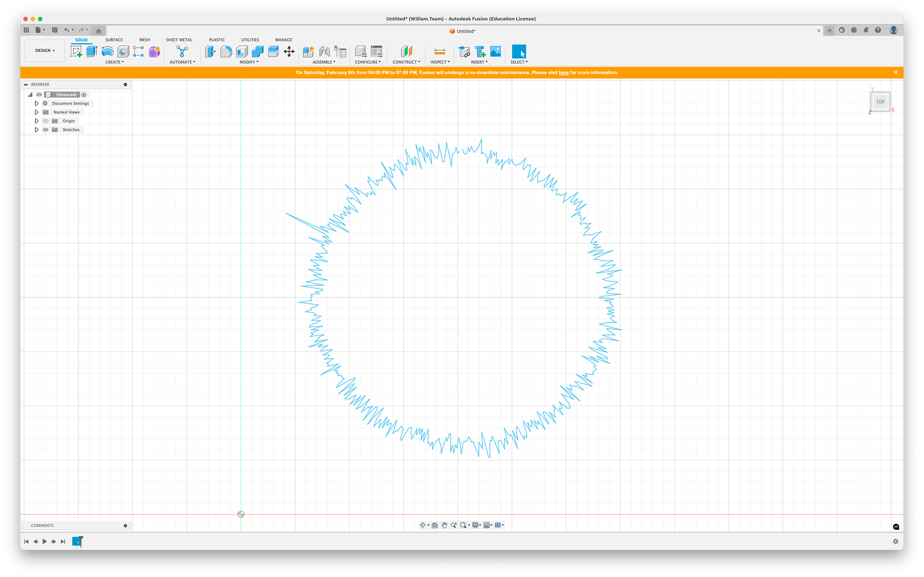
Task: Switch to the Surface tab
Action: pos(114,40)
